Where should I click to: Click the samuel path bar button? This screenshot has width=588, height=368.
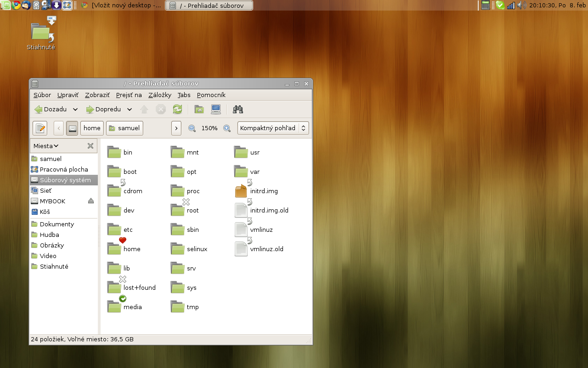click(124, 128)
